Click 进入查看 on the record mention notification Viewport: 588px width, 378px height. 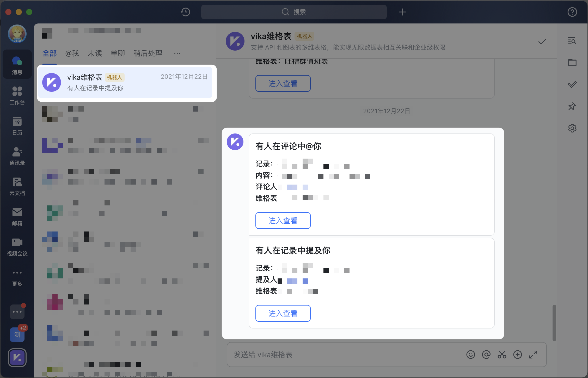[283, 313]
